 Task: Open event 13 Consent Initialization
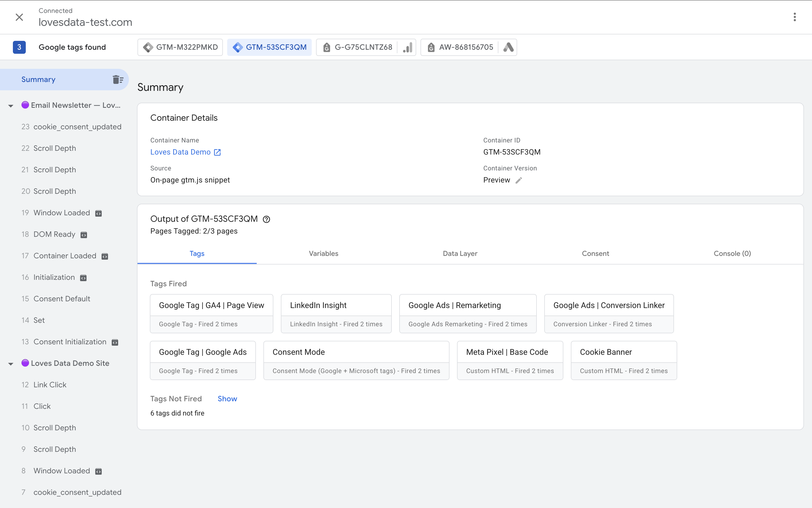(64, 342)
